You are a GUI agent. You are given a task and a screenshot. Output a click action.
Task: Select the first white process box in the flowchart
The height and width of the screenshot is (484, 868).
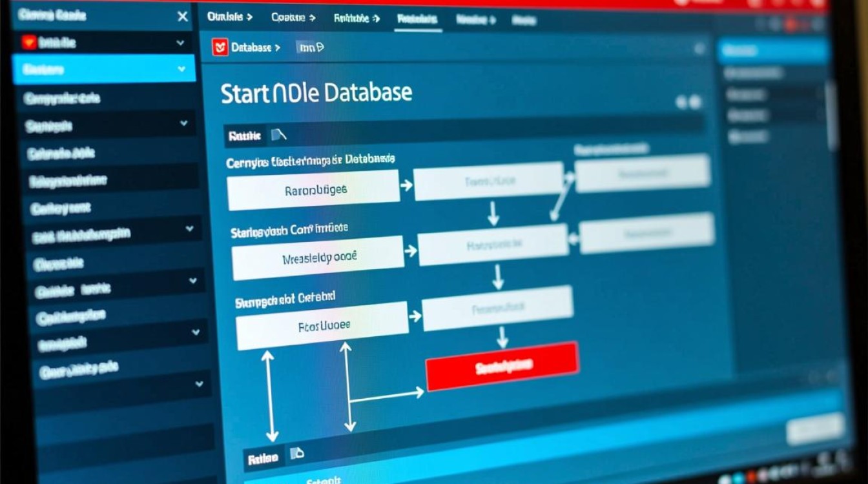[x=313, y=188]
